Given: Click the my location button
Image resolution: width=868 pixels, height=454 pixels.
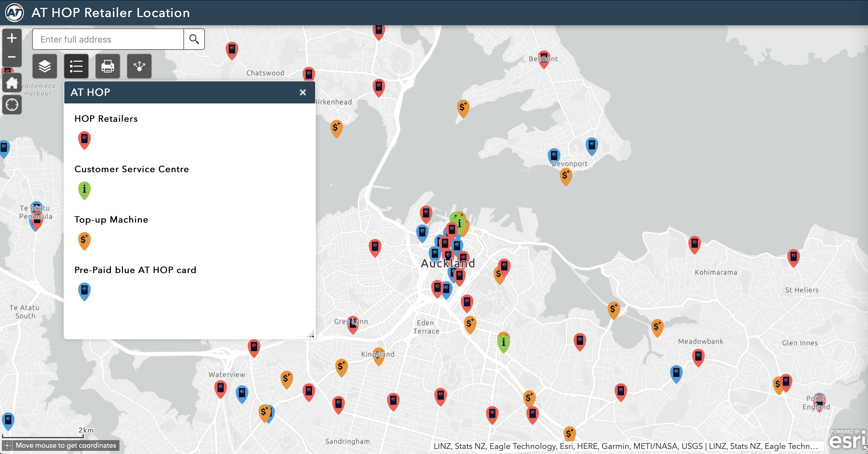Looking at the screenshot, I should [12, 105].
